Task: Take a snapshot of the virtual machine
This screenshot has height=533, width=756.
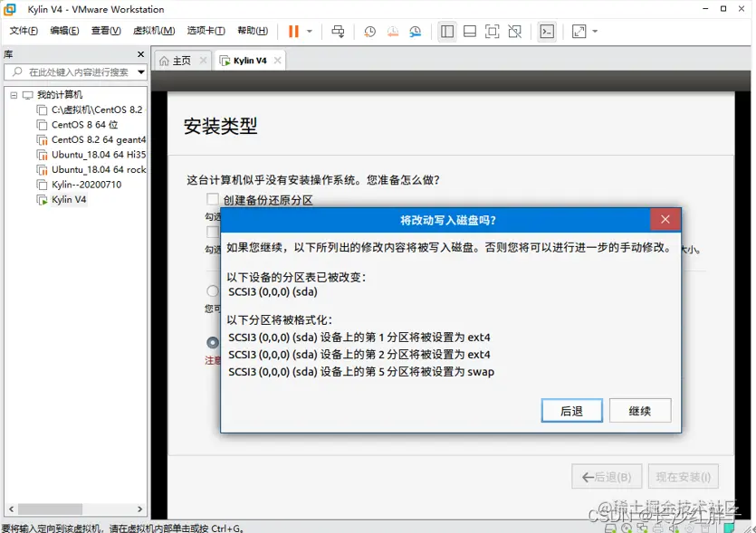Action: (x=369, y=31)
